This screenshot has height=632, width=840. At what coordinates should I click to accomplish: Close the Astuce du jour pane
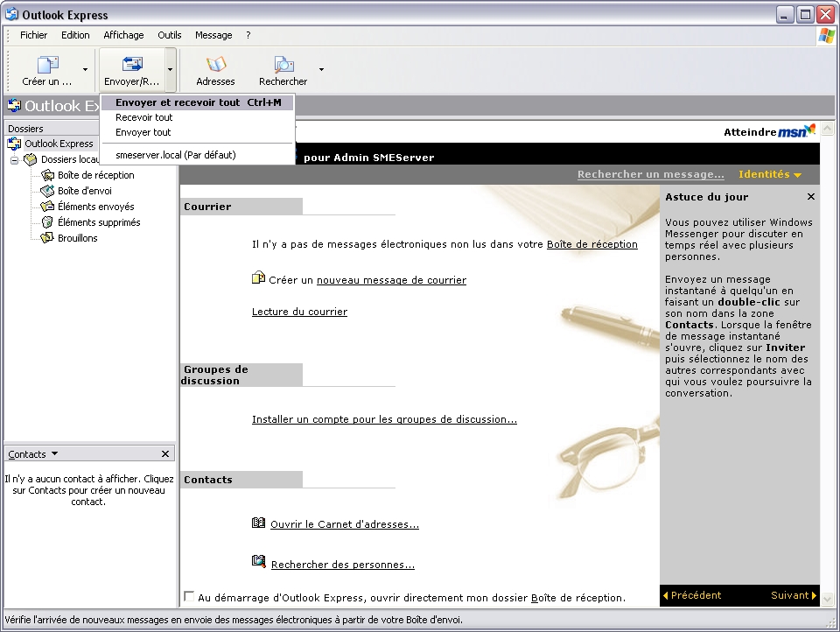[x=811, y=197]
